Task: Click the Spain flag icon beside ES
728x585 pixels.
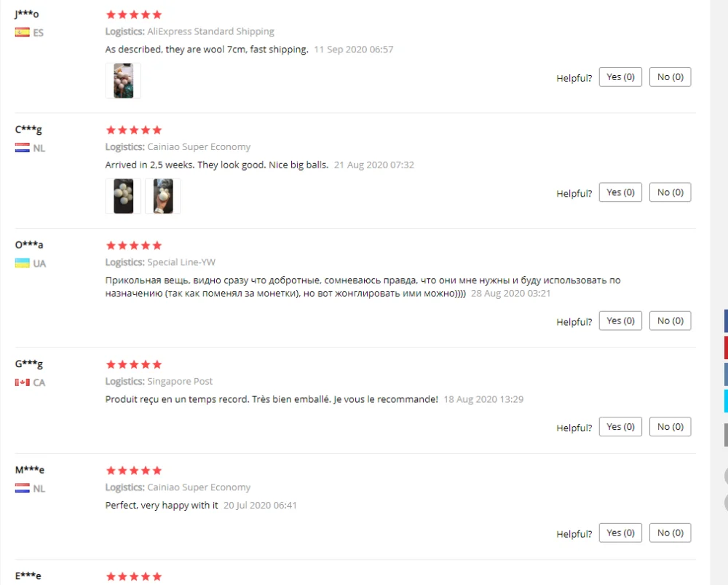Action: click(23, 33)
